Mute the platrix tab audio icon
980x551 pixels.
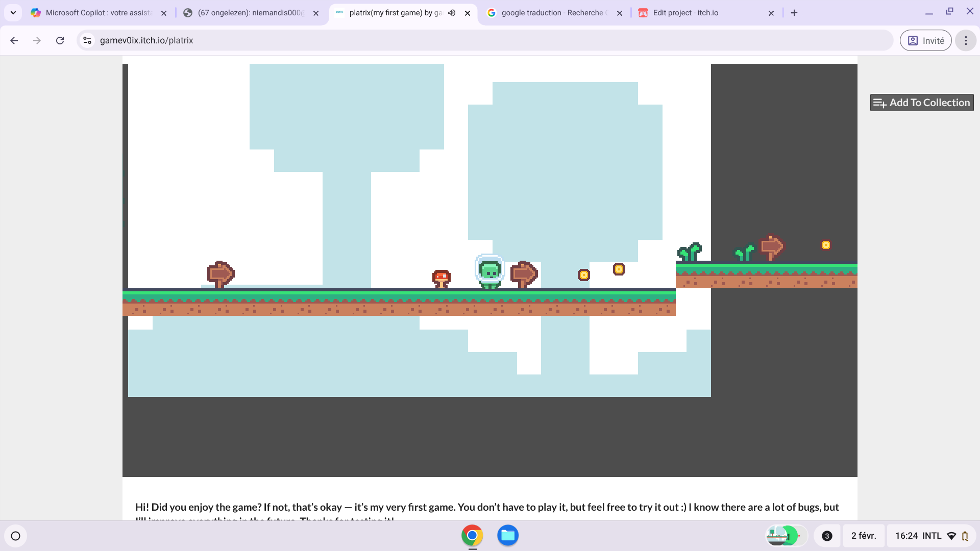click(x=452, y=13)
